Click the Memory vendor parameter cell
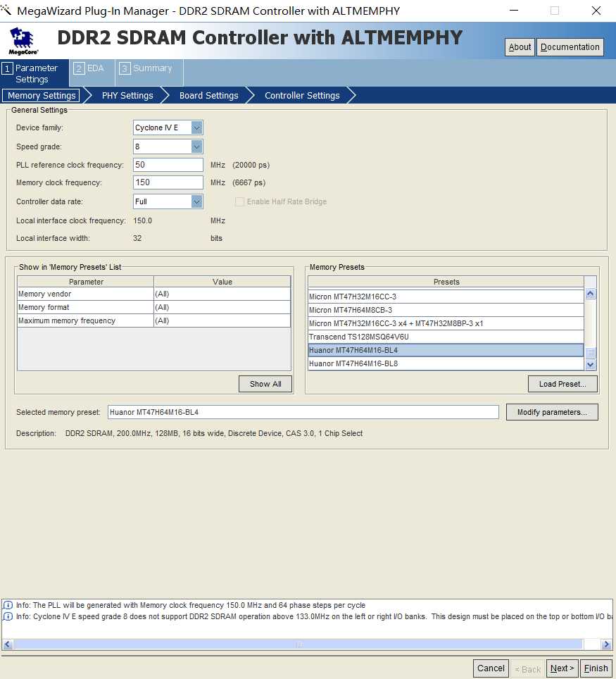The width and height of the screenshot is (616, 679). pos(86,294)
